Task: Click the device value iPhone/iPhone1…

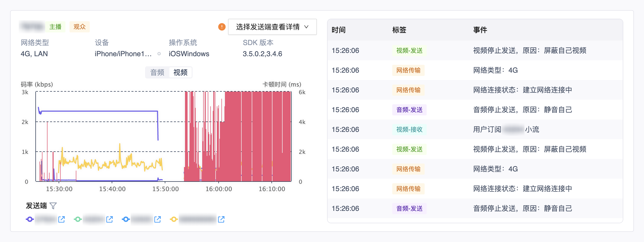Action: pyautogui.click(x=123, y=54)
